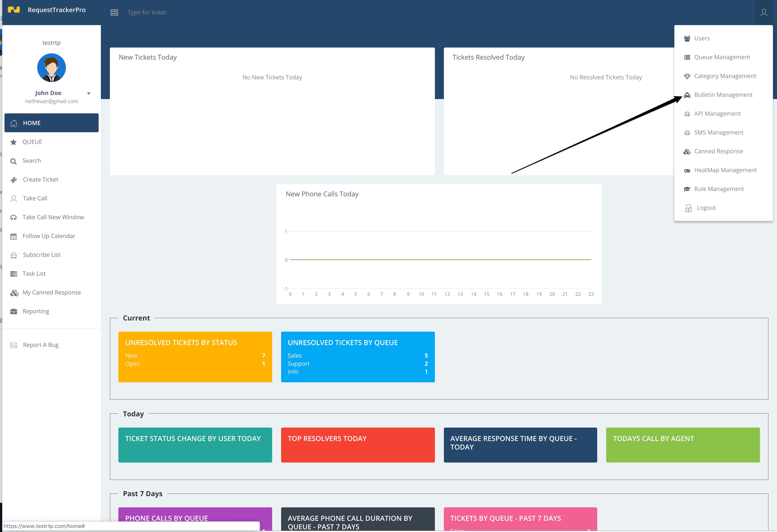Select HeatMap Management menu entry
The image size is (777, 532).
pyautogui.click(x=725, y=170)
